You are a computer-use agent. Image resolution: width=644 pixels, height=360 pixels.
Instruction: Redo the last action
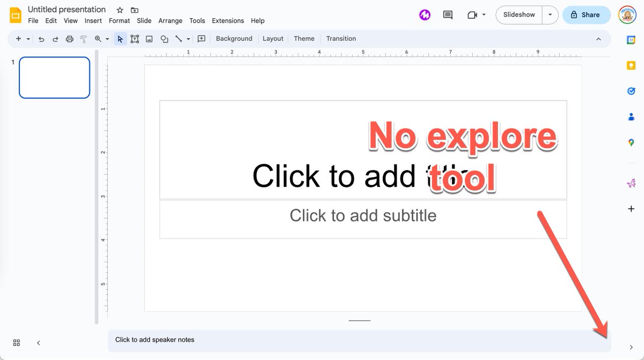55,39
